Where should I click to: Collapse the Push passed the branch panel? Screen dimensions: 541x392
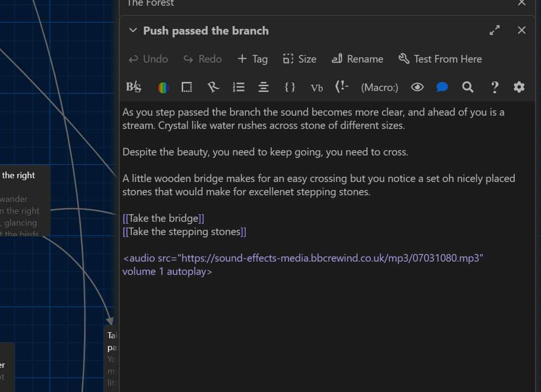[x=133, y=31]
